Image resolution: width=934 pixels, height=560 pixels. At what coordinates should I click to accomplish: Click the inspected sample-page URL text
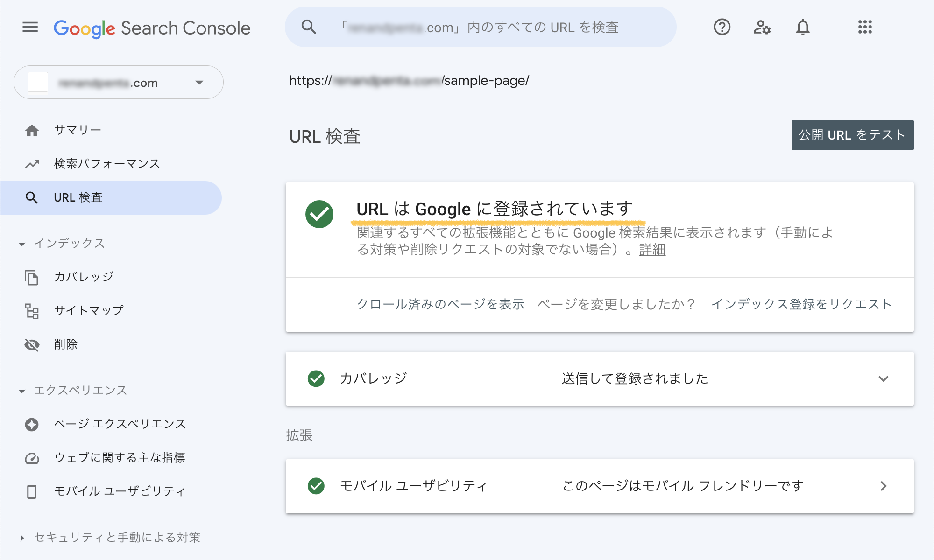(x=409, y=81)
